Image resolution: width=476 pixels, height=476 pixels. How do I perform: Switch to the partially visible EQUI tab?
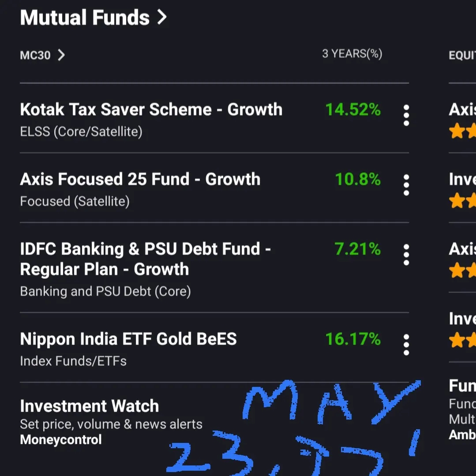click(462, 56)
